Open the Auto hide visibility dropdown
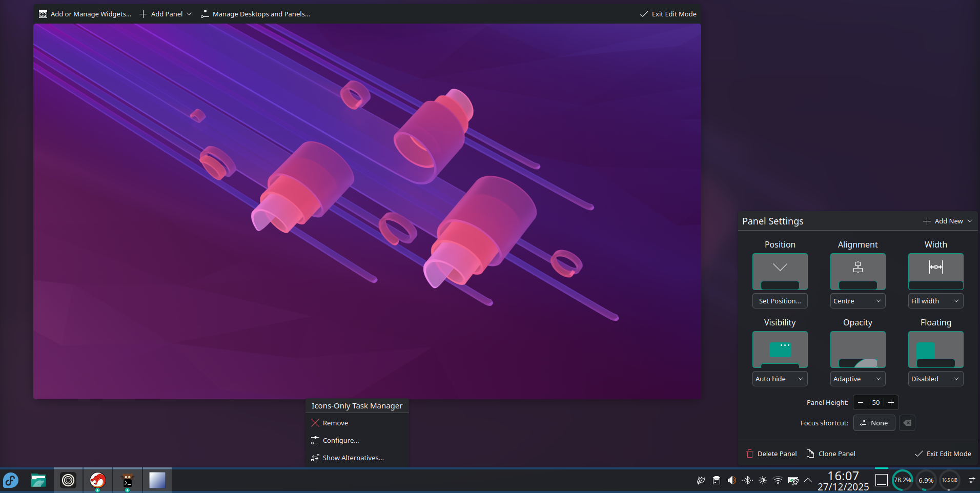Viewport: 980px width, 493px height. (780, 379)
